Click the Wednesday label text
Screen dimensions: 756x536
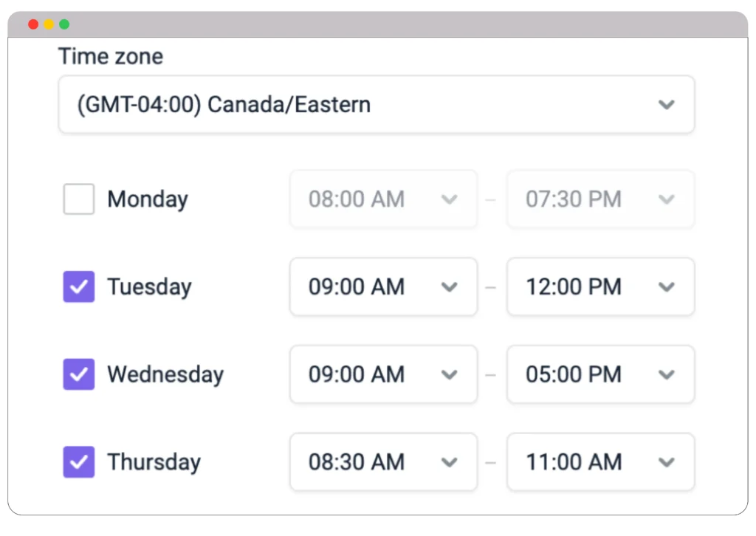[165, 374]
